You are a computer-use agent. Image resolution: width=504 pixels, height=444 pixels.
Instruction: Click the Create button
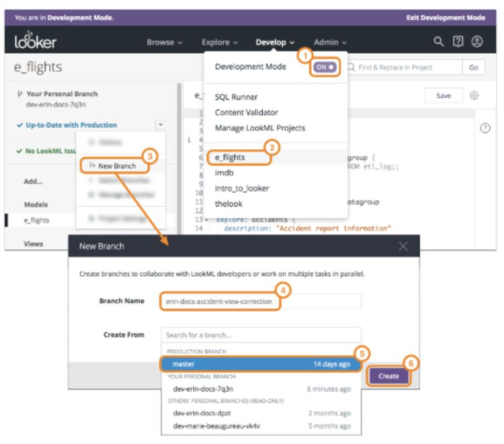tap(388, 376)
